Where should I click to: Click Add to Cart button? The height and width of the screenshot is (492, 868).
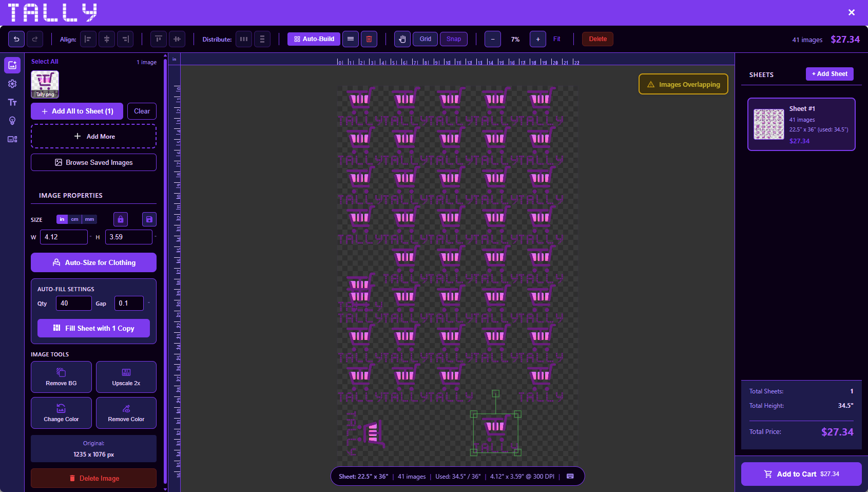coord(801,474)
